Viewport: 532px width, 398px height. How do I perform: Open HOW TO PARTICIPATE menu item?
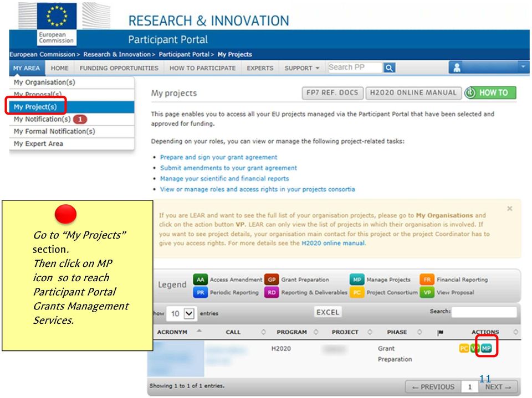pos(203,68)
